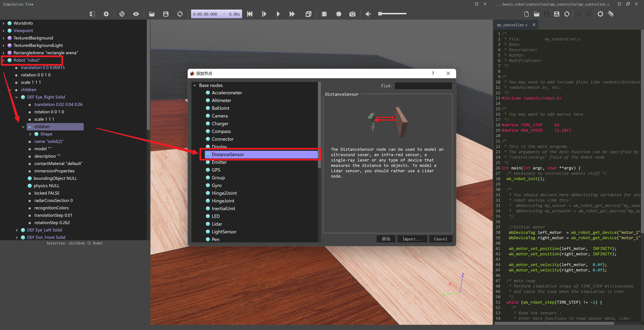Screen dimensions: 644x330
Task: Restore viewpoint with the eye-arrow icon
Action: tap(122, 14)
